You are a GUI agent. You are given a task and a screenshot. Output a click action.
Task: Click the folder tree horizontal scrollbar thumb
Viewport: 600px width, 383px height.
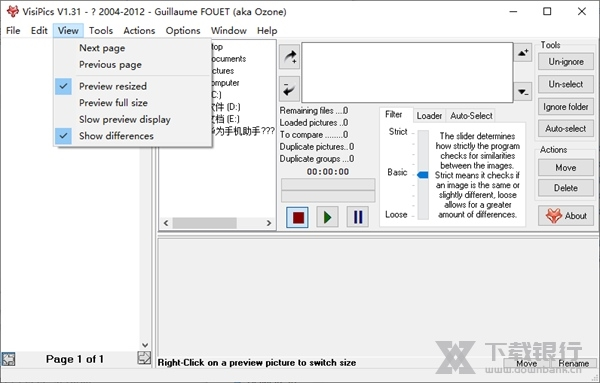click(x=204, y=223)
